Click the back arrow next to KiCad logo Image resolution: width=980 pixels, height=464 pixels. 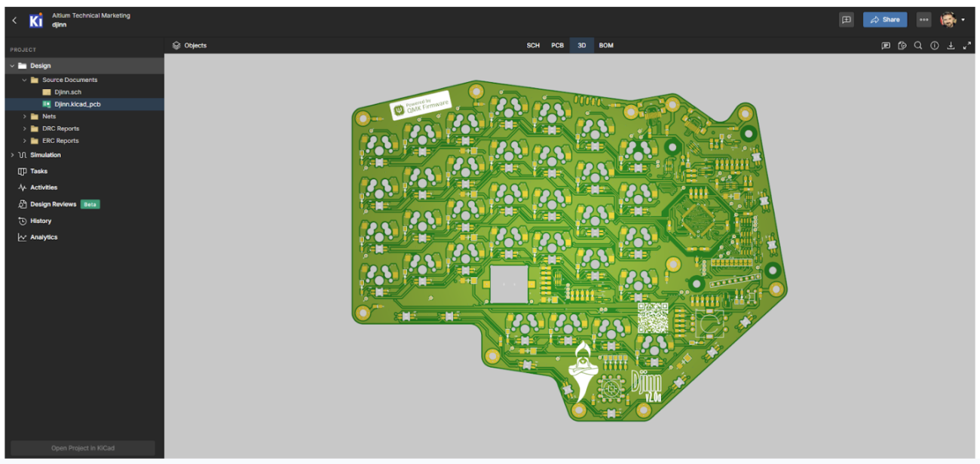[x=14, y=20]
